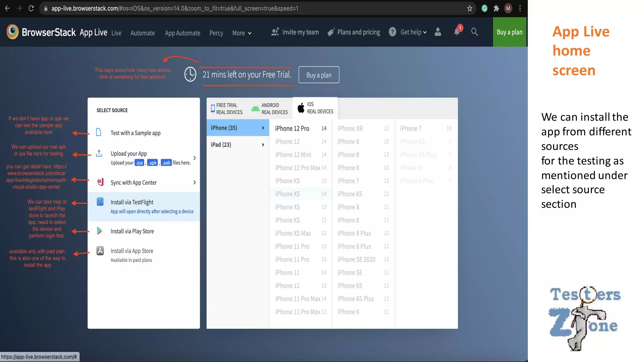Select Install via Play Store option
The width and height of the screenshot is (644, 362).
pyautogui.click(x=132, y=231)
